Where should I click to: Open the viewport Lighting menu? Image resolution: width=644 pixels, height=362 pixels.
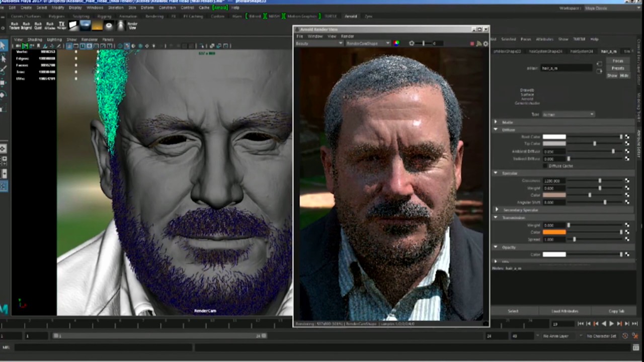tap(54, 40)
